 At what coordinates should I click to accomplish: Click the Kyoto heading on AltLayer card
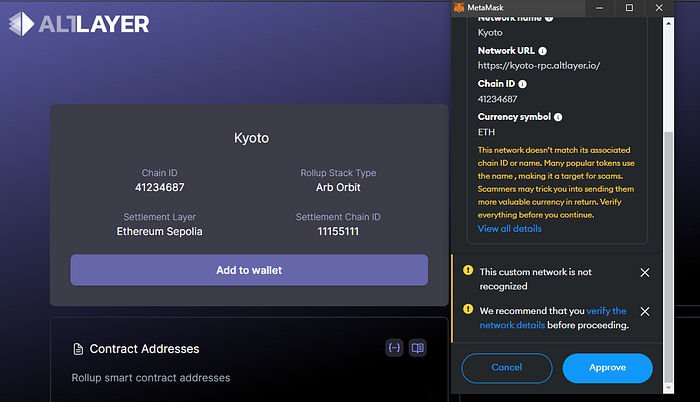251,138
